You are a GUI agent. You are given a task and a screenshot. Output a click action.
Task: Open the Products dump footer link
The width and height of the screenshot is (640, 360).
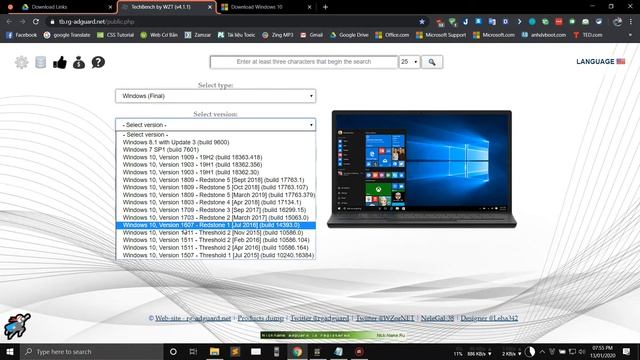(261, 318)
